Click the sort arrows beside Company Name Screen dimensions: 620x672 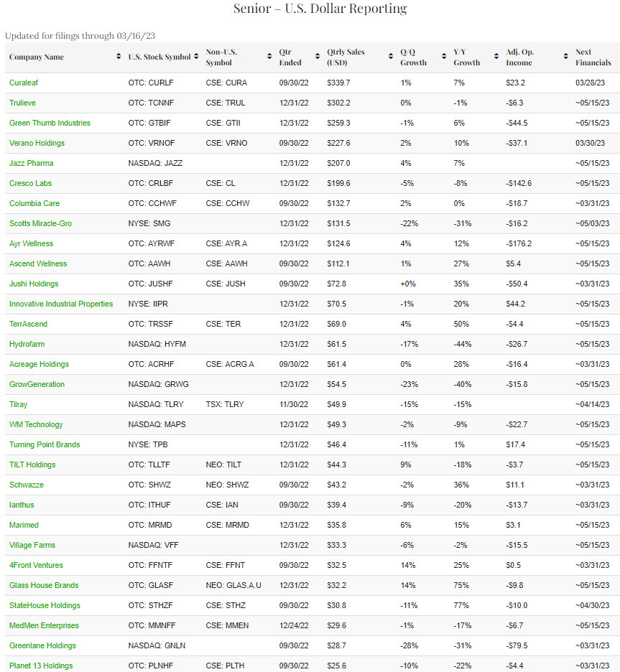[117, 57]
